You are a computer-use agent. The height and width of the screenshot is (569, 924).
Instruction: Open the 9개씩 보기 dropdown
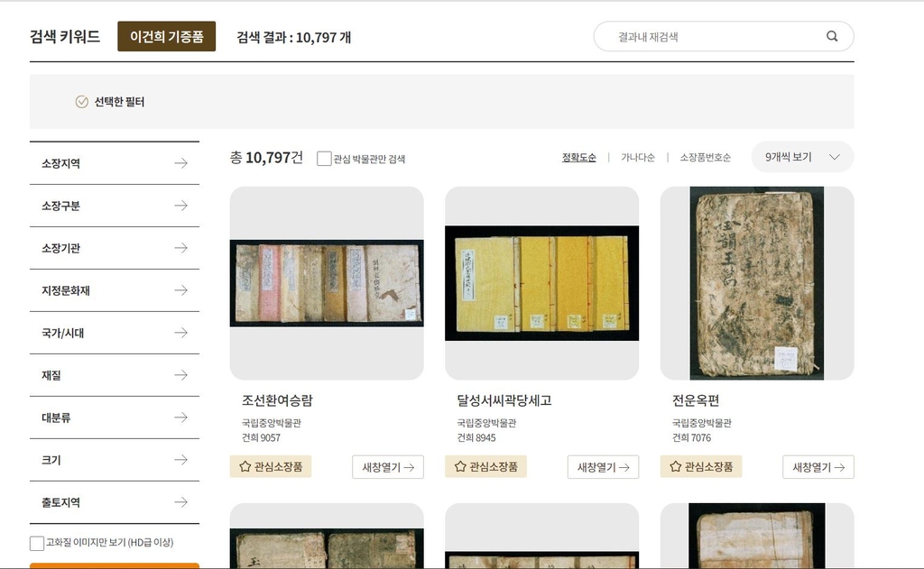click(x=802, y=157)
